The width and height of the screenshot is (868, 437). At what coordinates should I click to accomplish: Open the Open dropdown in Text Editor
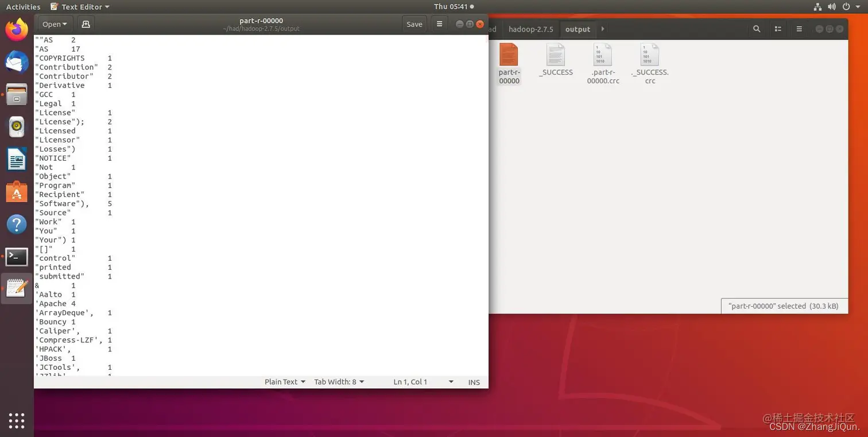tap(55, 24)
